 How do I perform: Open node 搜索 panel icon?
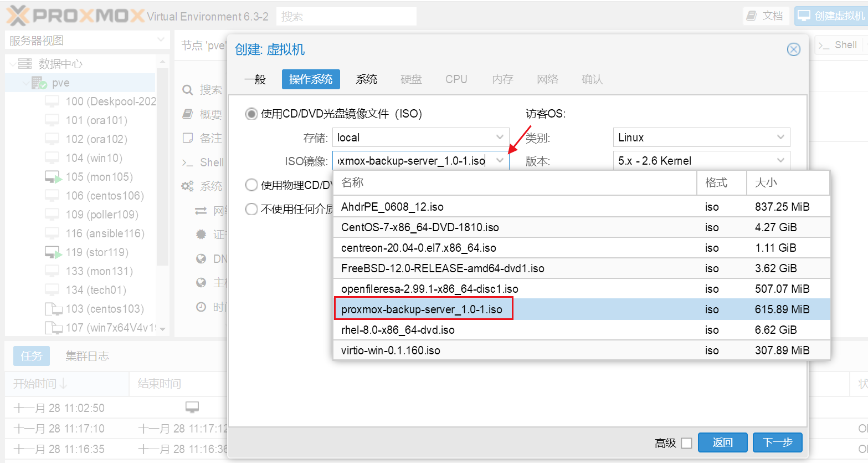click(x=188, y=90)
